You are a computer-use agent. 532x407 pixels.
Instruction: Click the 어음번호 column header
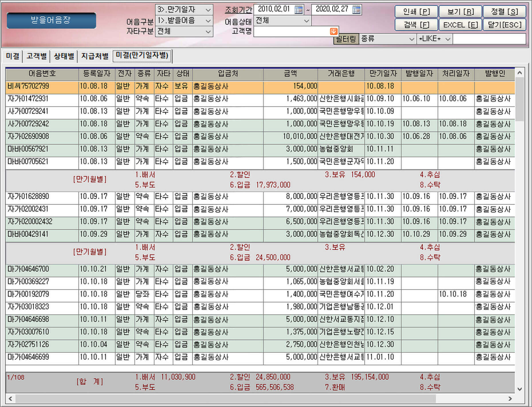(42, 74)
